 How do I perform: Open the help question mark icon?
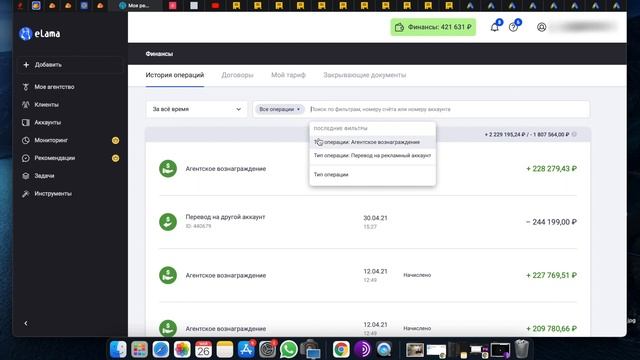513,27
